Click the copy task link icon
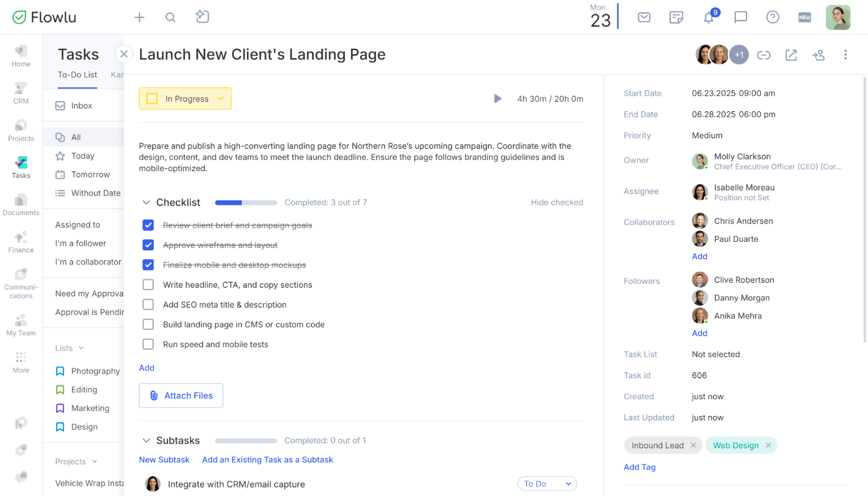 [764, 55]
